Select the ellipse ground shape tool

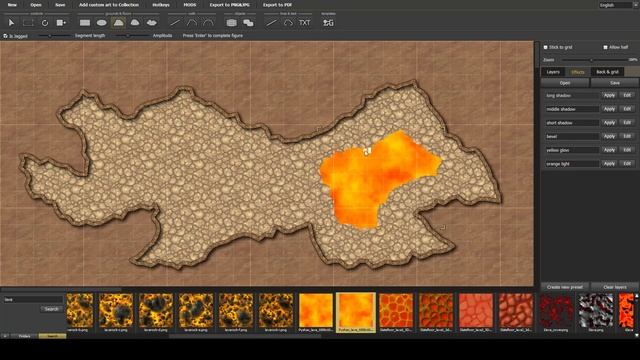coord(102,23)
